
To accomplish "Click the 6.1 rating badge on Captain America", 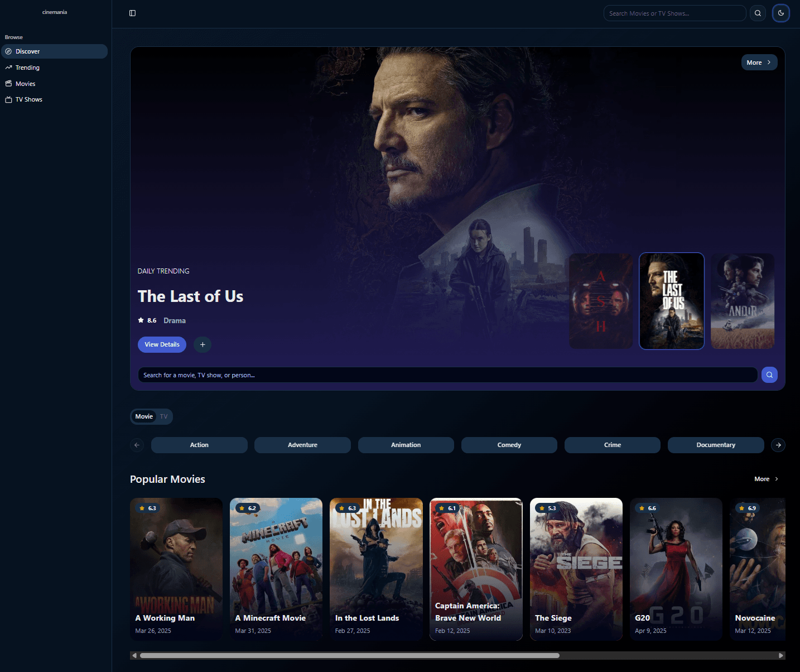I will 447,508.
